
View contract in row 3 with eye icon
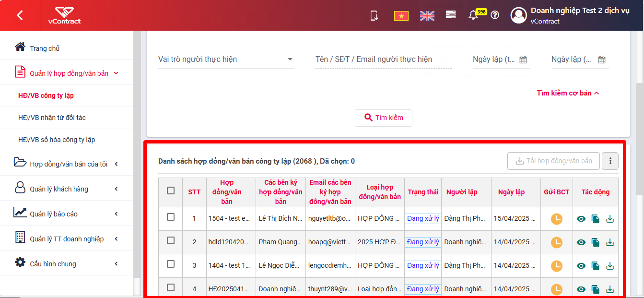[581, 266]
